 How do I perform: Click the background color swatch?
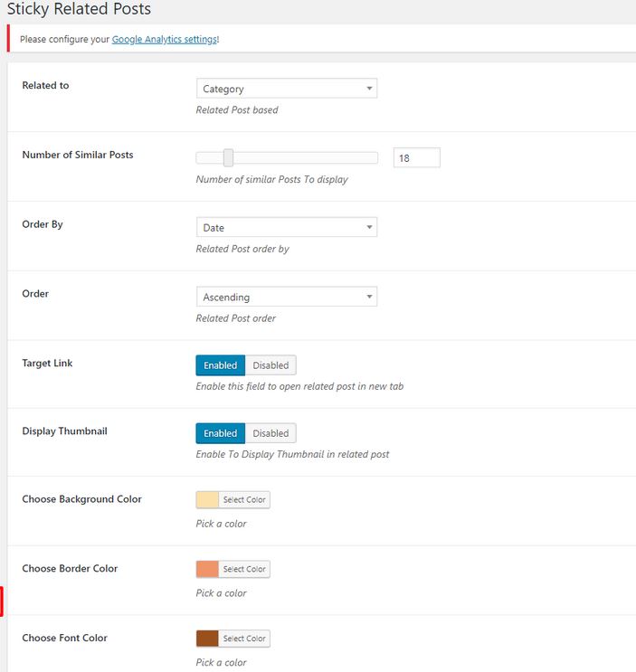pyautogui.click(x=207, y=500)
